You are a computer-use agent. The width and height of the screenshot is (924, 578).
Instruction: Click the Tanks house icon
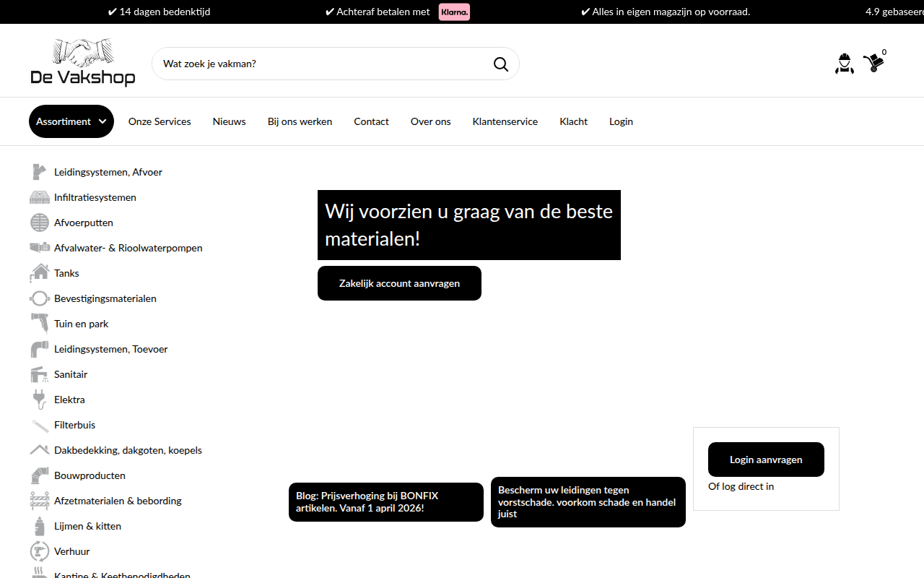tap(40, 273)
